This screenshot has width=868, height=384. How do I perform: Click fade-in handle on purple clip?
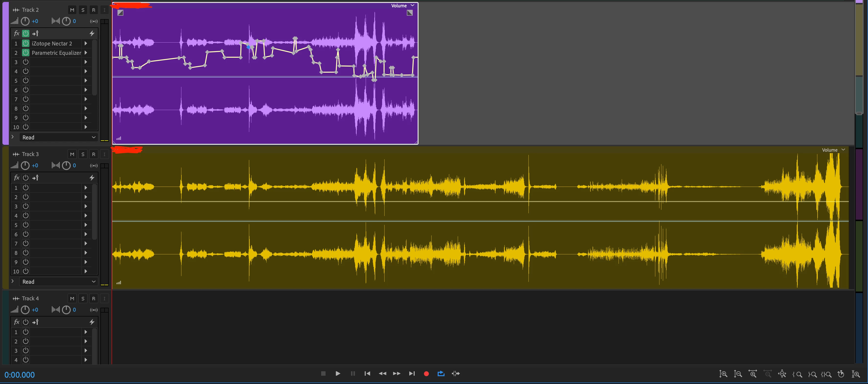(120, 13)
